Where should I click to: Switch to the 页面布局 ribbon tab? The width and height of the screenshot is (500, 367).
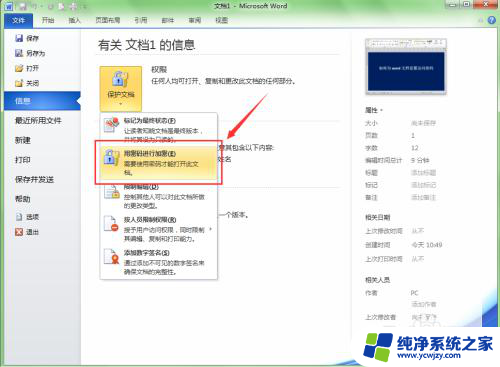[x=108, y=20]
